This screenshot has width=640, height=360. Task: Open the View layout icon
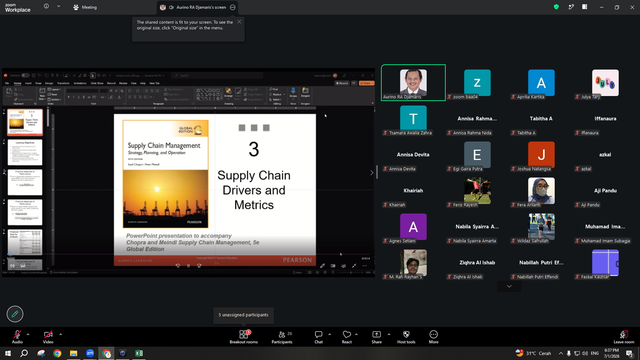tap(585, 7)
